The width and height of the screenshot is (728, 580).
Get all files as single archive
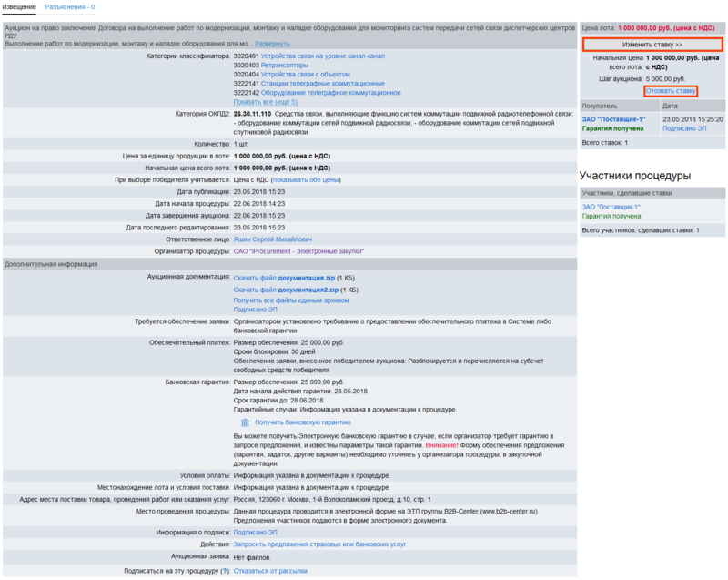pyautogui.click(x=291, y=300)
